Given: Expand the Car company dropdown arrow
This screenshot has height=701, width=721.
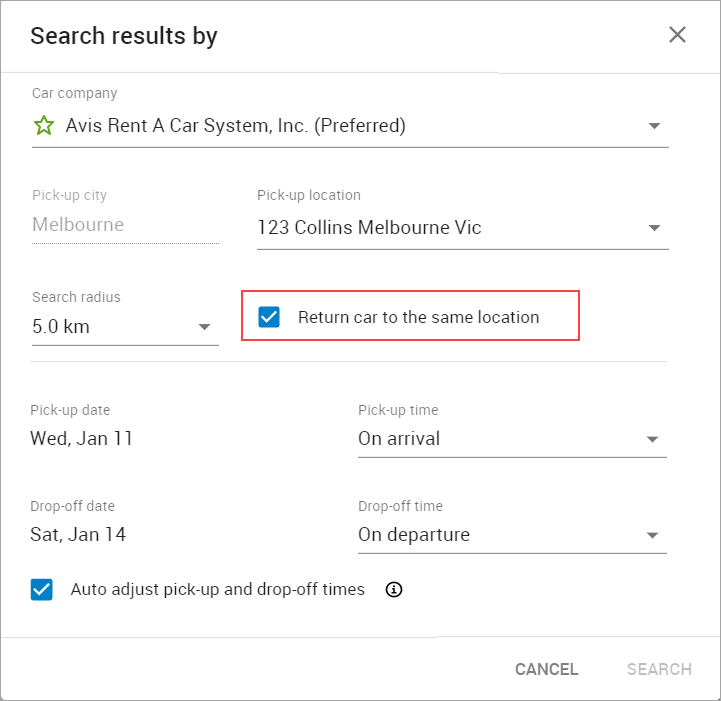Looking at the screenshot, I should pyautogui.click(x=654, y=126).
